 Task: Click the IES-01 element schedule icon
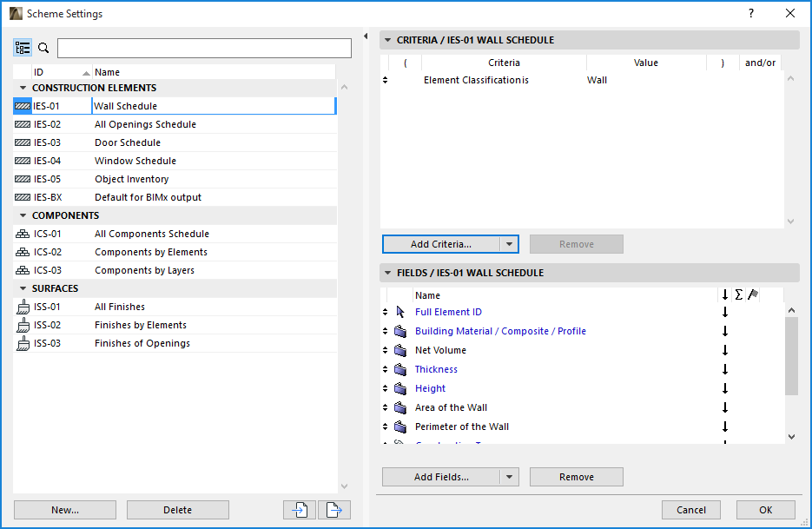[23, 106]
